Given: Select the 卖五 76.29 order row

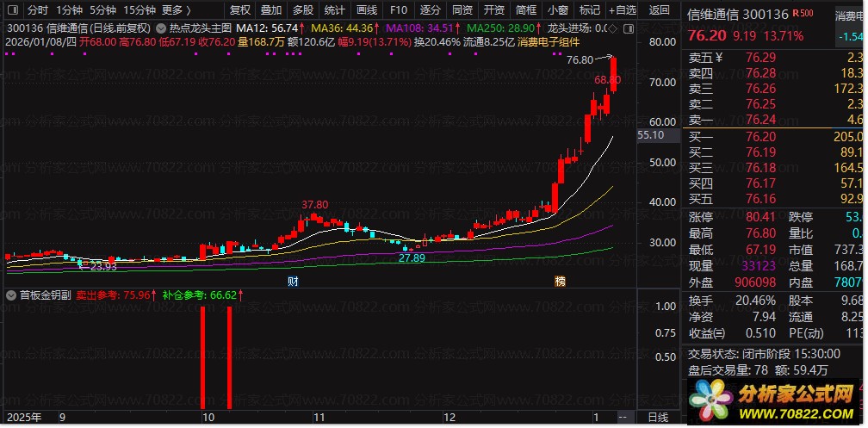Looking at the screenshot, I should tap(775, 58).
